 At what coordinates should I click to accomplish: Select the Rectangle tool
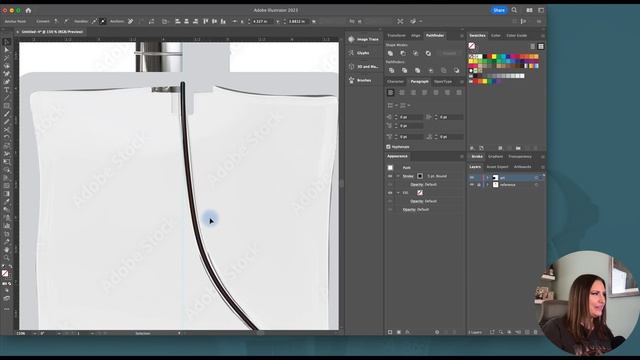[7, 106]
